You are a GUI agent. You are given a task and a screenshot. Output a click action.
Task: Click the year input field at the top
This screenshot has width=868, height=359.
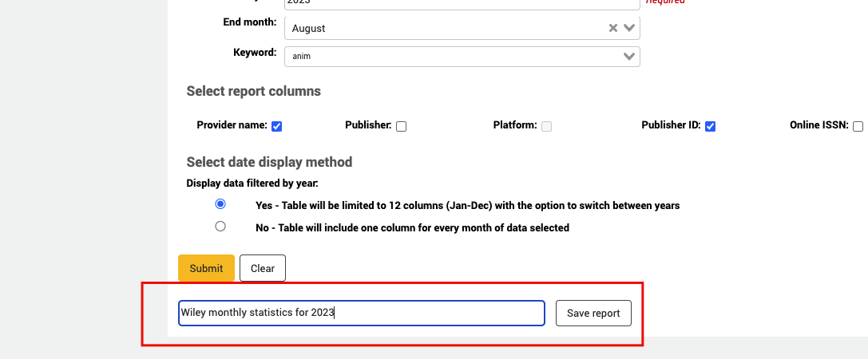(462, 4)
